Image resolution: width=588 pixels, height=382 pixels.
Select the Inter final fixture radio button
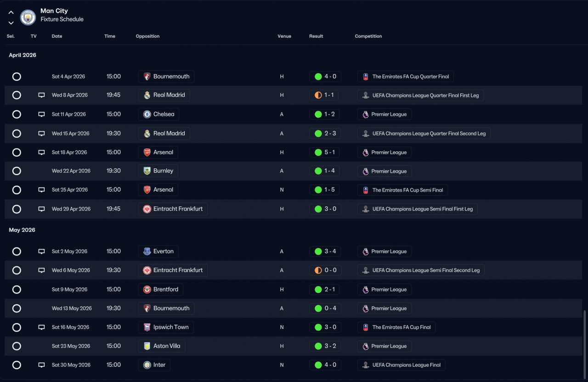tap(17, 365)
